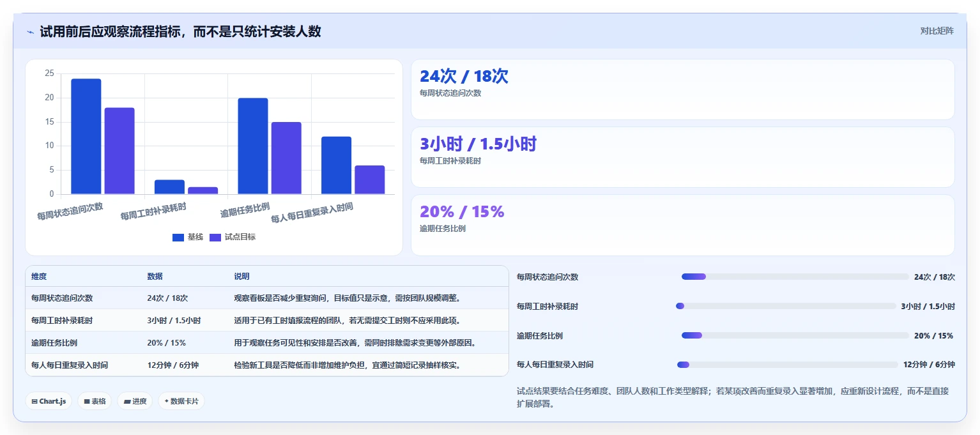
Task: Click table cell 20% / 15%
Action: 166,342
